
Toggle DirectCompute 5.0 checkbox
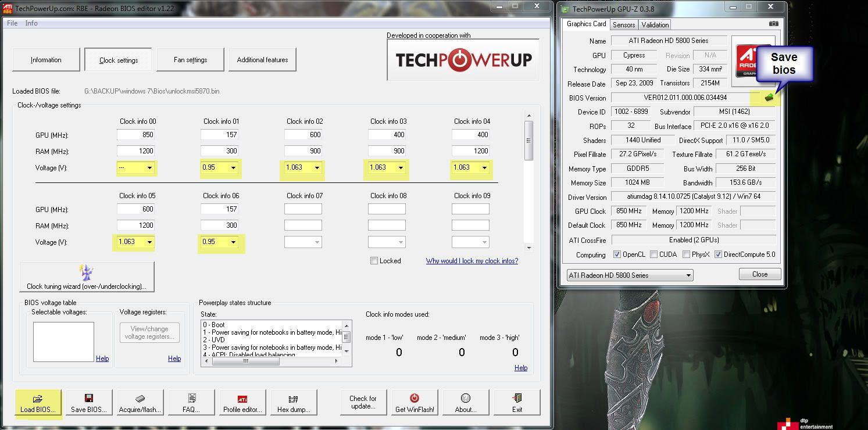point(719,255)
